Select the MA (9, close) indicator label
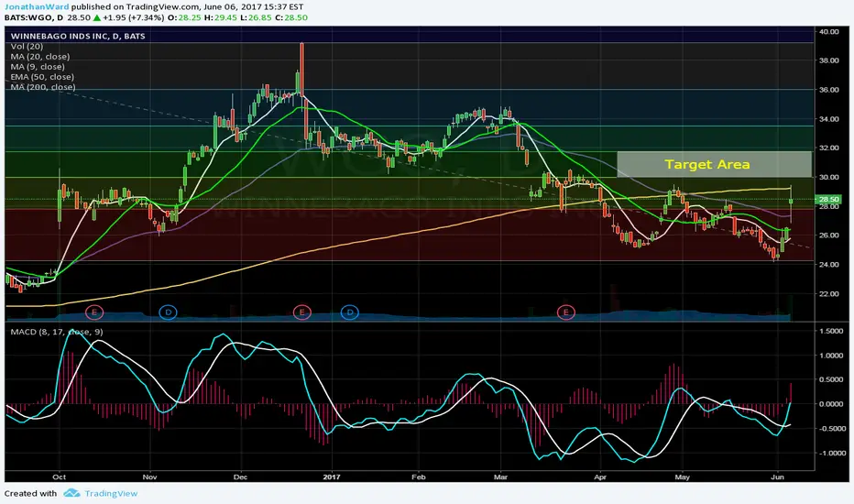The width and height of the screenshot is (854, 504). pyautogui.click(x=38, y=67)
